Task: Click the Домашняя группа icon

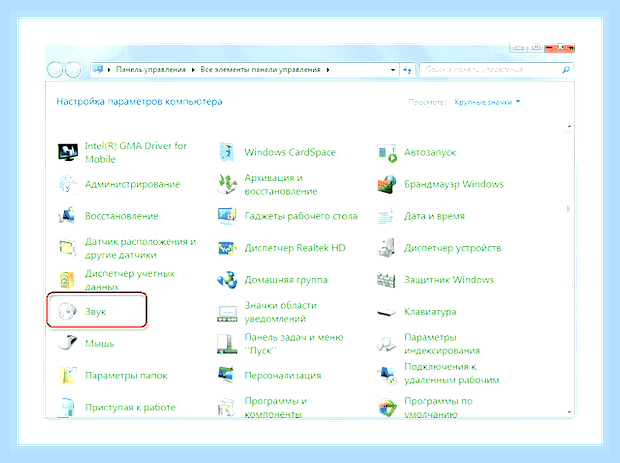Action: pos(227,280)
